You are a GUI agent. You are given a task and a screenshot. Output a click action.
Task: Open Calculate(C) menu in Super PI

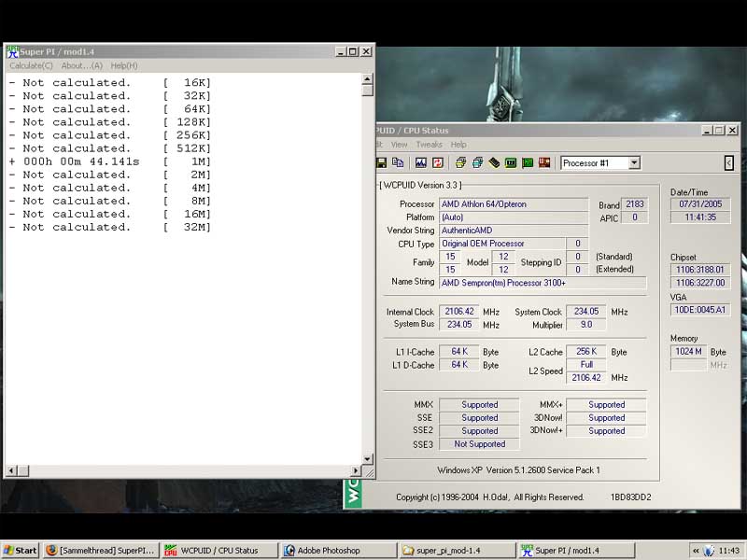pyautogui.click(x=31, y=65)
